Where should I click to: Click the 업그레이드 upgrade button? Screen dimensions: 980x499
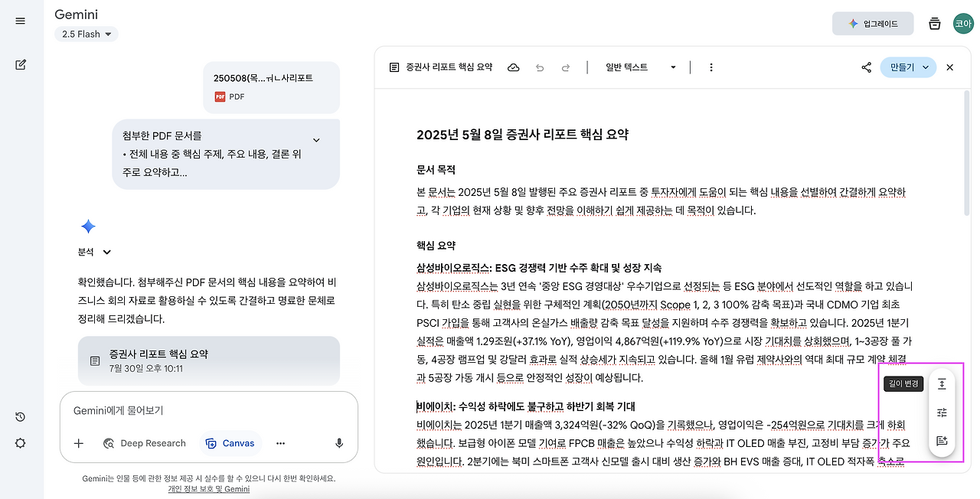tap(873, 24)
